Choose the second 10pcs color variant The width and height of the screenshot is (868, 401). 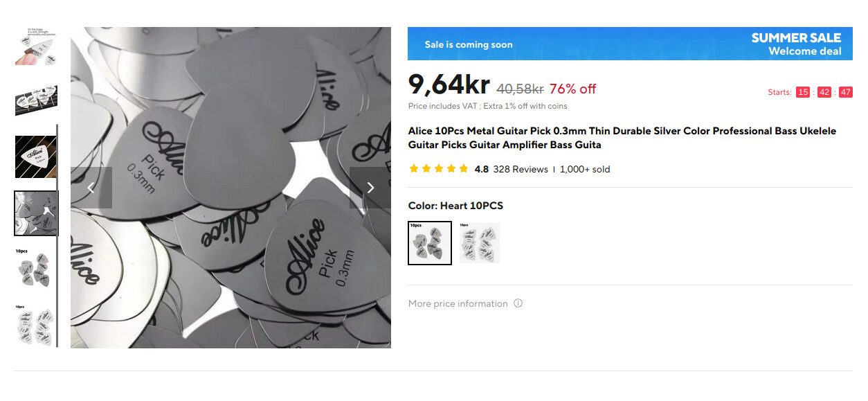point(479,243)
